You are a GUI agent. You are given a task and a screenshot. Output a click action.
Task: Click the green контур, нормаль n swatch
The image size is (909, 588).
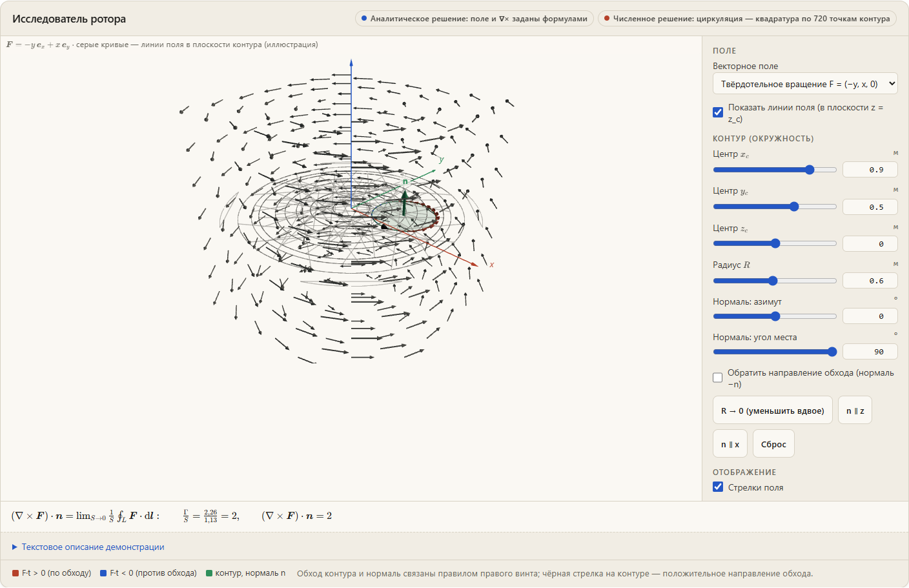coord(209,573)
